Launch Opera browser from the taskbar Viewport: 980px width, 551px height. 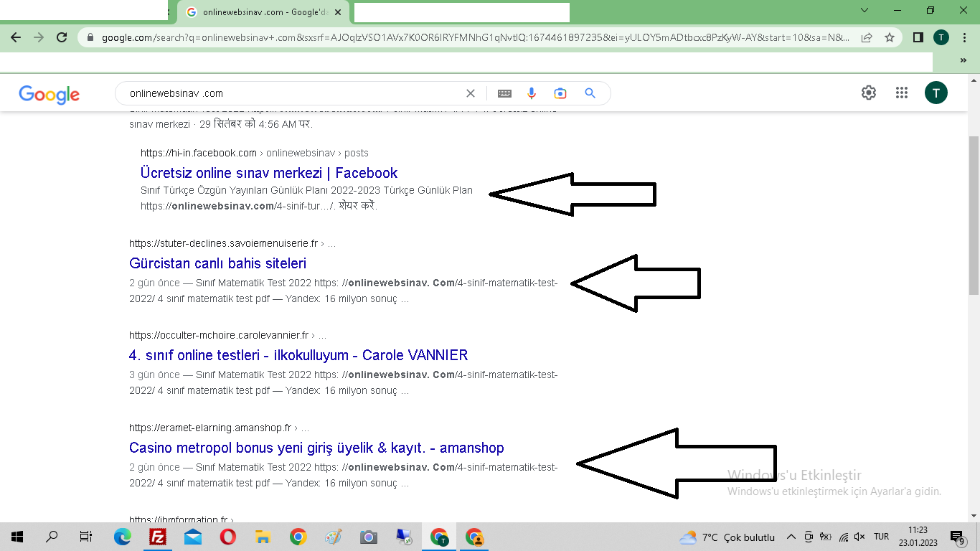point(228,537)
